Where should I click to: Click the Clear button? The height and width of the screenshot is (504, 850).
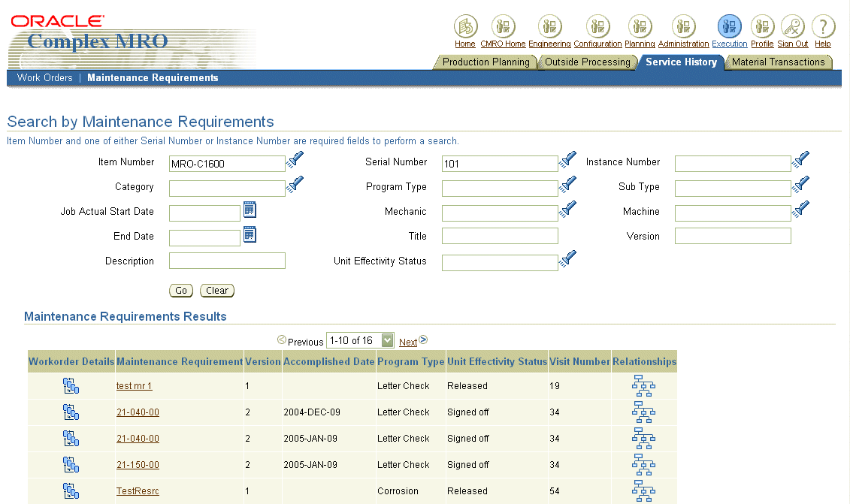point(217,291)
